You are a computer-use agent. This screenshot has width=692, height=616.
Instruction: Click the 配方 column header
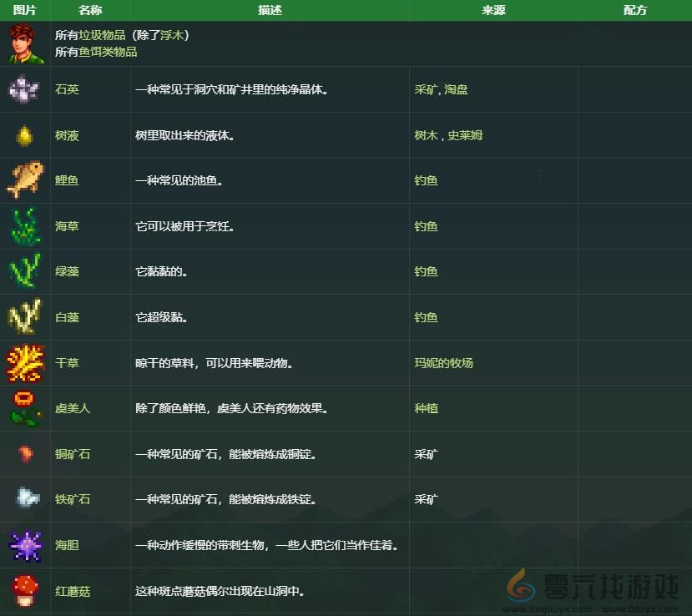634,10
